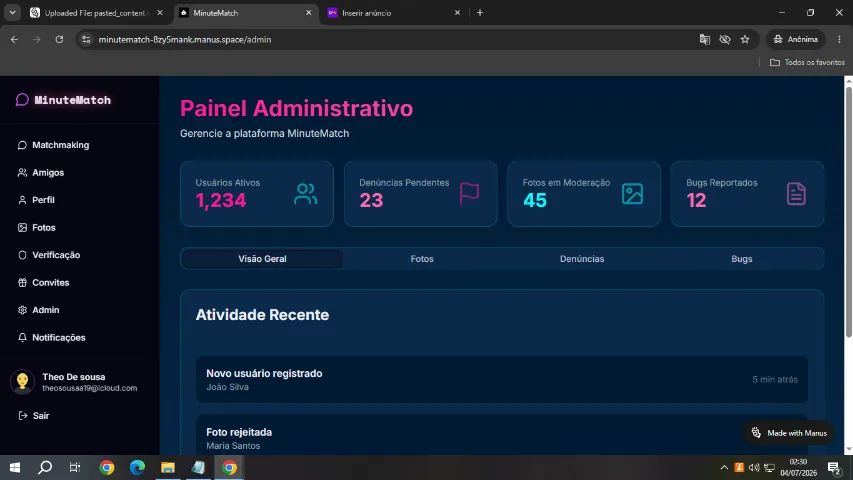853x480 pixels.
Task: Click the Fotos em Moderação image icon
Action: click(x=632, y=194)
